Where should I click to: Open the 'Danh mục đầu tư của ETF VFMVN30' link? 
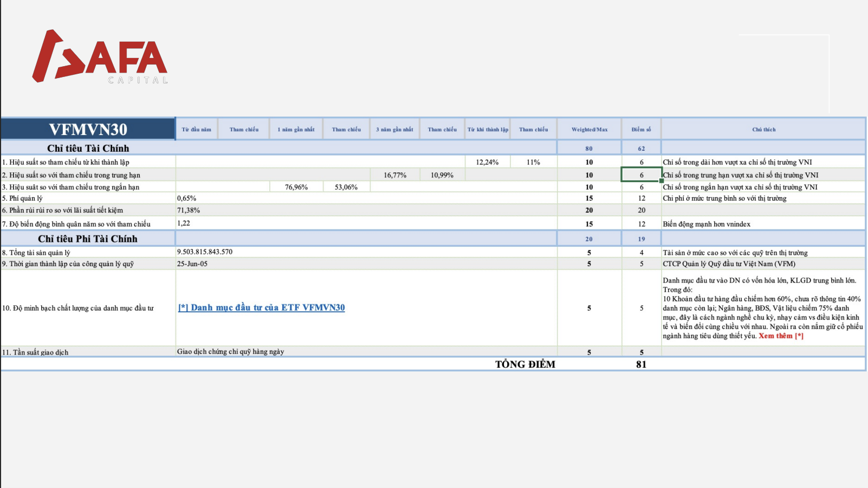[262, 307]
